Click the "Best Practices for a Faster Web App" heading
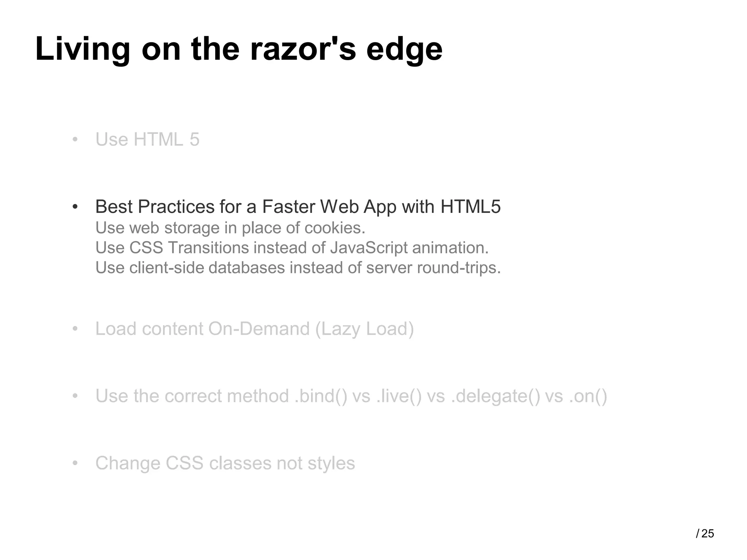Image resolution: width=747 pixels, height=560 pixels. tap(298, 207)
